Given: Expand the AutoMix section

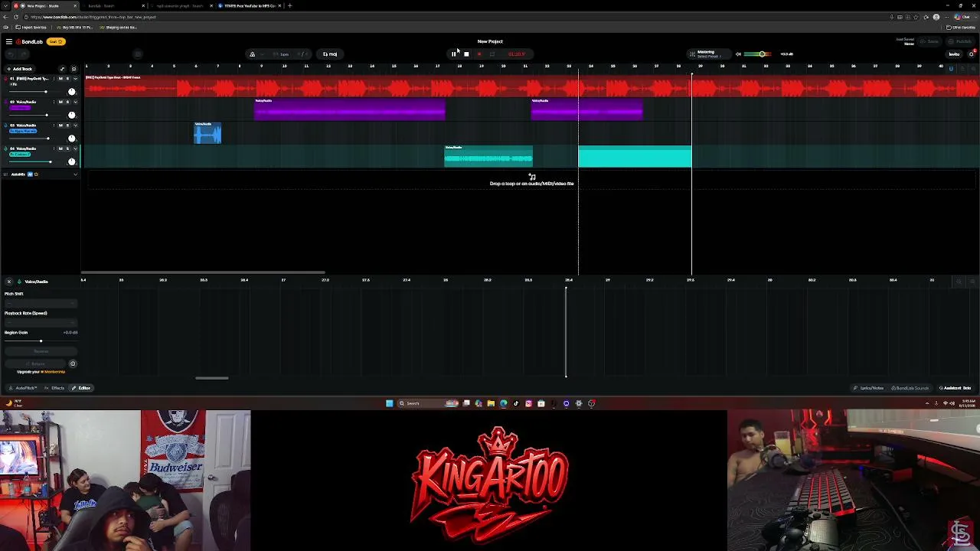Looking at the screenshot, I should click(75, 174).
